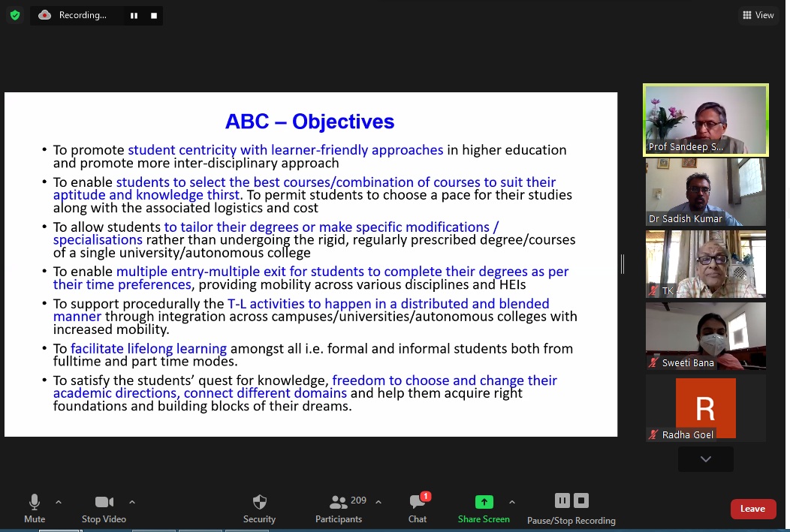This screenshot has width=790, height=532.
Task: Stop Video camera feed
Action: (104, 508)
